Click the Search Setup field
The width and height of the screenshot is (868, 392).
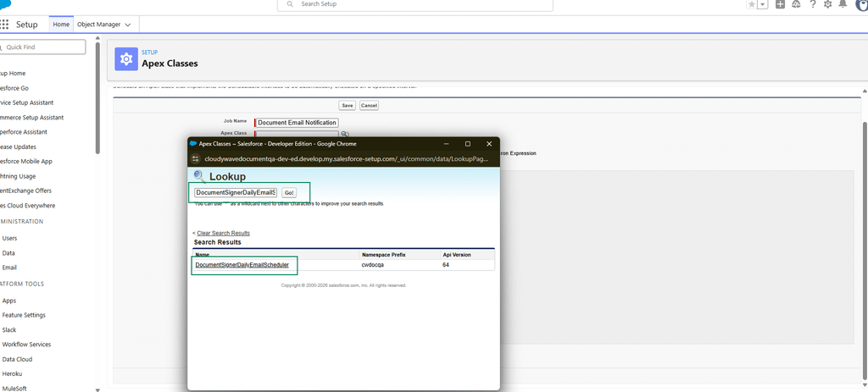tap(415, 4)
